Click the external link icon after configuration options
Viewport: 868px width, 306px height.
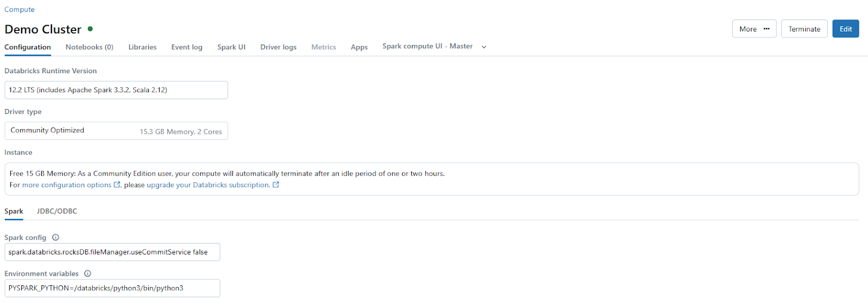tap(117, 184)
